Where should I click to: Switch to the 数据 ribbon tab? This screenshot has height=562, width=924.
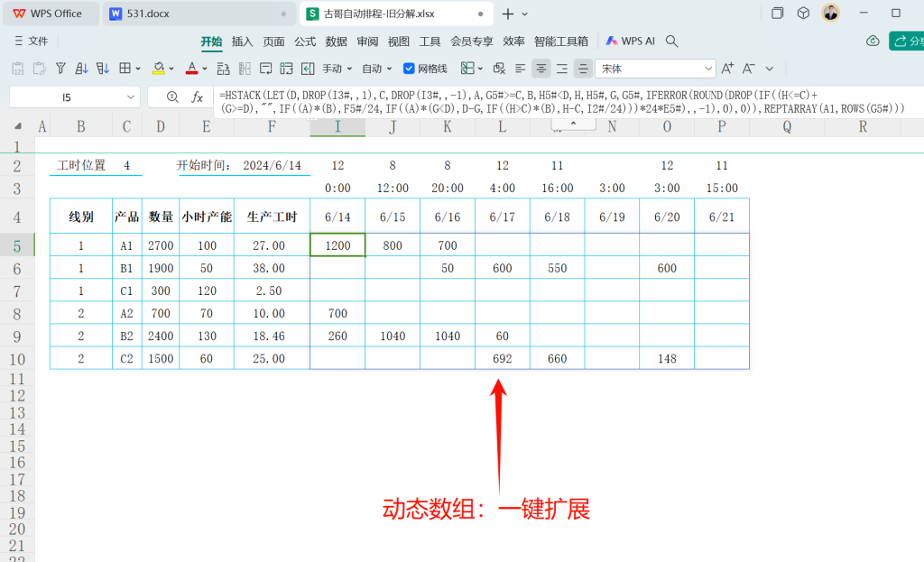[x=336, y=41]
